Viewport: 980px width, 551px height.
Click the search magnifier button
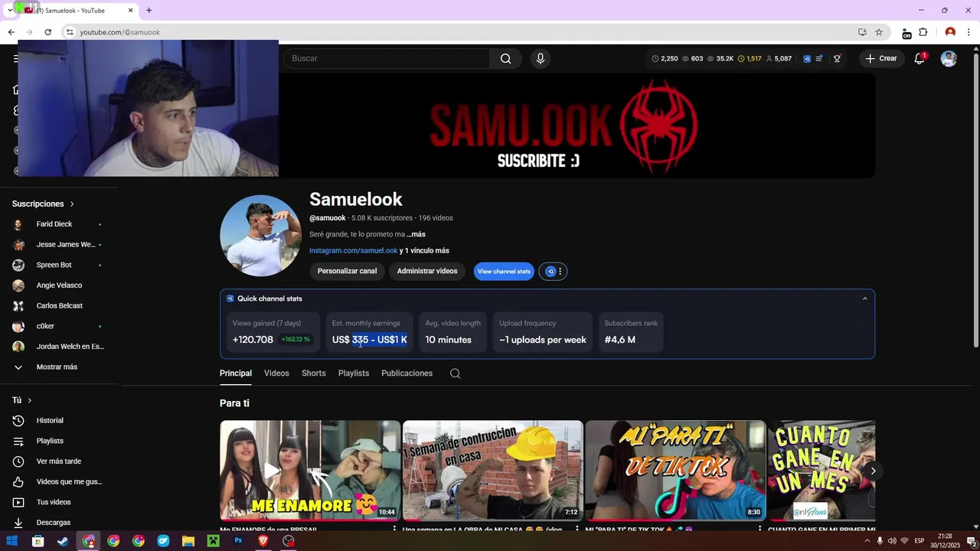[x=505, y=58]
